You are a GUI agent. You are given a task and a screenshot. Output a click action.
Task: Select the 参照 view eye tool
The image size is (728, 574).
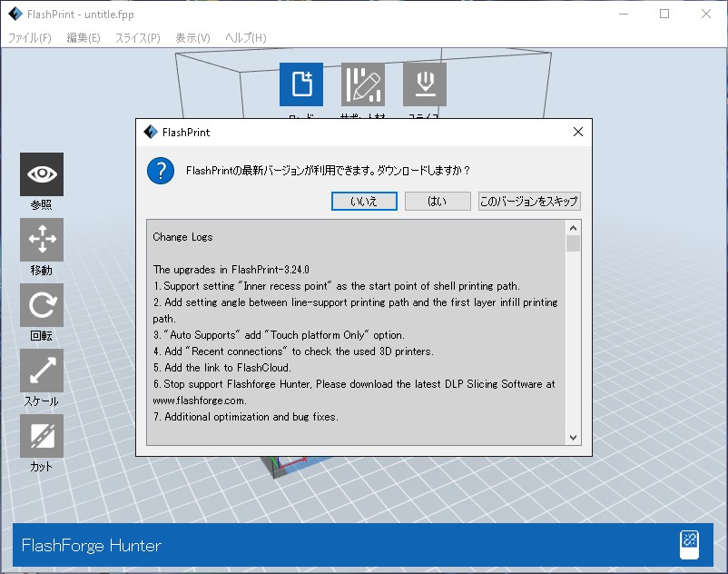coord(42,174)
